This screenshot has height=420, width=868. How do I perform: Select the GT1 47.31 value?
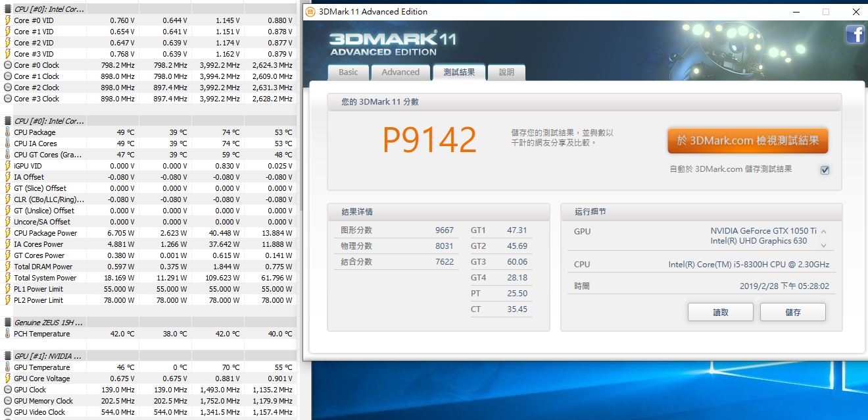(517, 230)
